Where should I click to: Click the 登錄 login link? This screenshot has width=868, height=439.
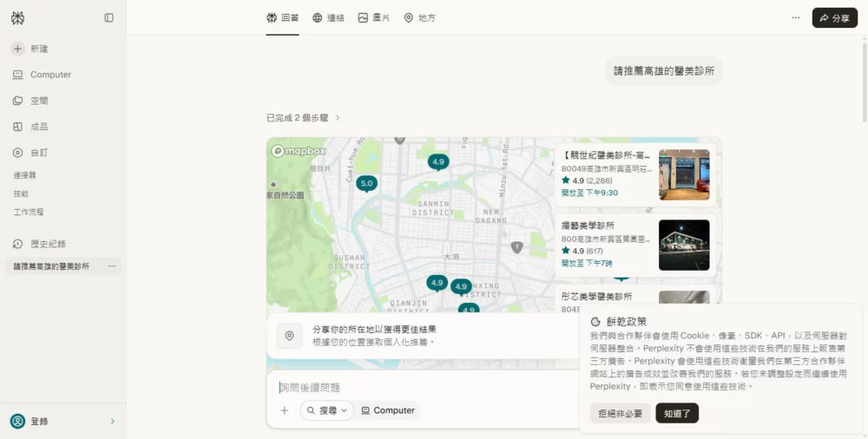39,422
